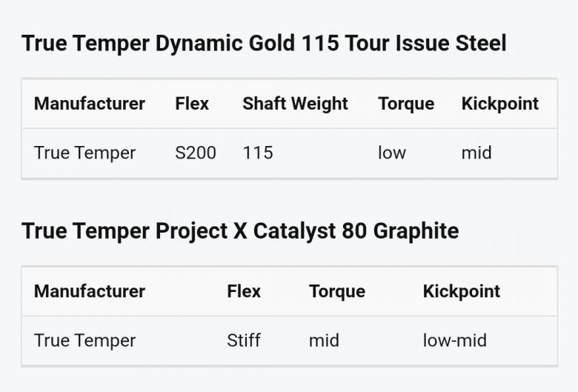Click Manufacturer header in the Dynamic Gold table
Viewport: 578px width, 392px height.
pyautogui.click(x=90, y=104)
